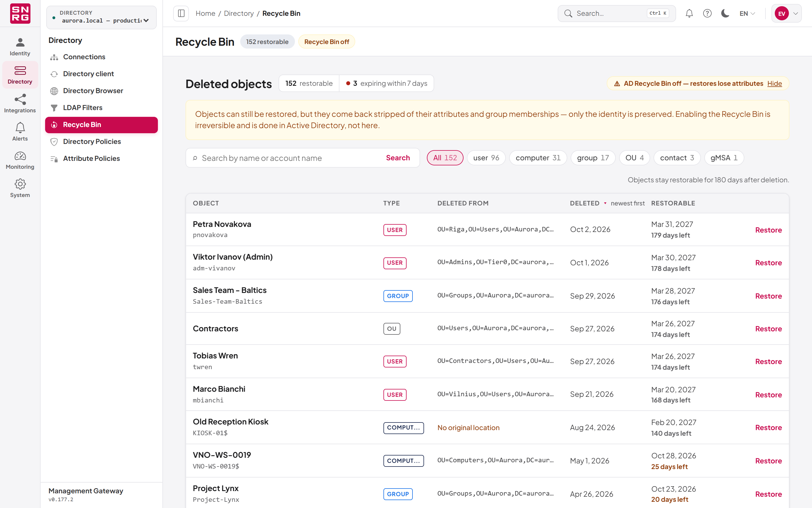Screen dimensions: 812x508
Task: Open the EV user account menu
Action: [787, 14]
